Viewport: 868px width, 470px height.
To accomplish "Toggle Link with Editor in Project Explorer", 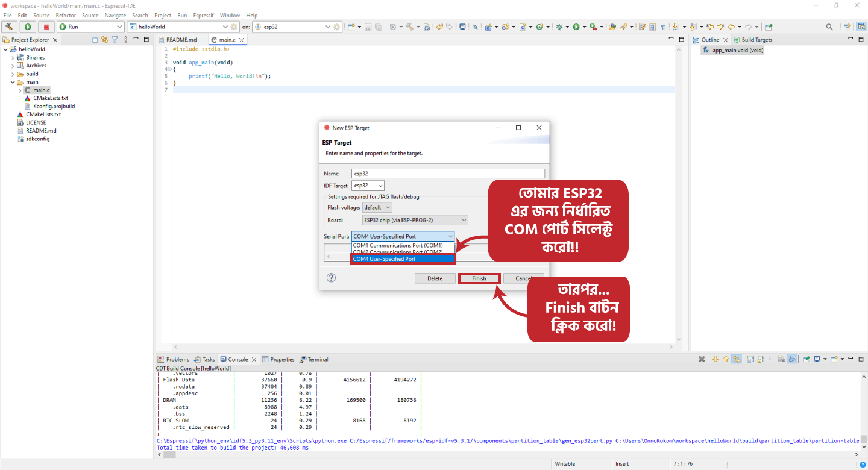I will coord(104,40).
